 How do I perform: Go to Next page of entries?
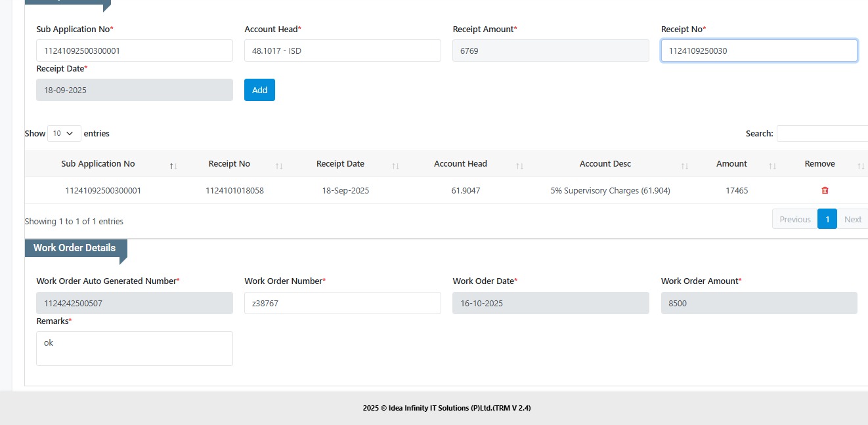(x=852, y=220)
